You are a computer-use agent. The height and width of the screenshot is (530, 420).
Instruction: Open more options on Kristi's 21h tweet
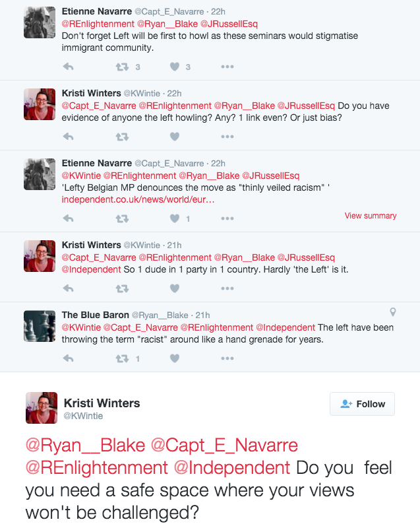pyautogui.click(x=227, y=288)
